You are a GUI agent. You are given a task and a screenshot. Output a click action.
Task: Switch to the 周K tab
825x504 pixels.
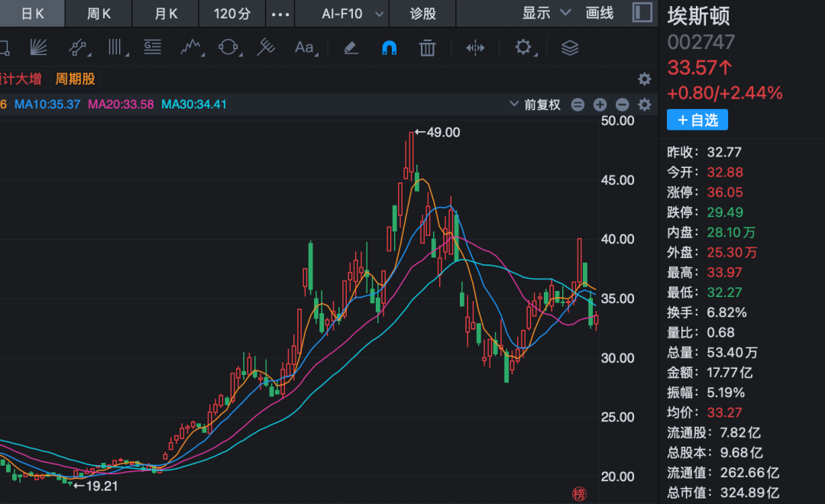(x=99, y=13)
